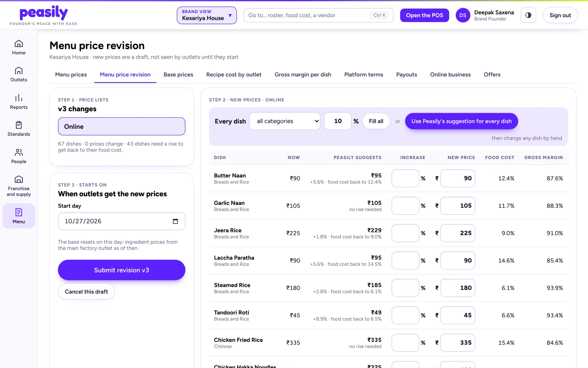Open the all categories dropdown

click(285, 121)
